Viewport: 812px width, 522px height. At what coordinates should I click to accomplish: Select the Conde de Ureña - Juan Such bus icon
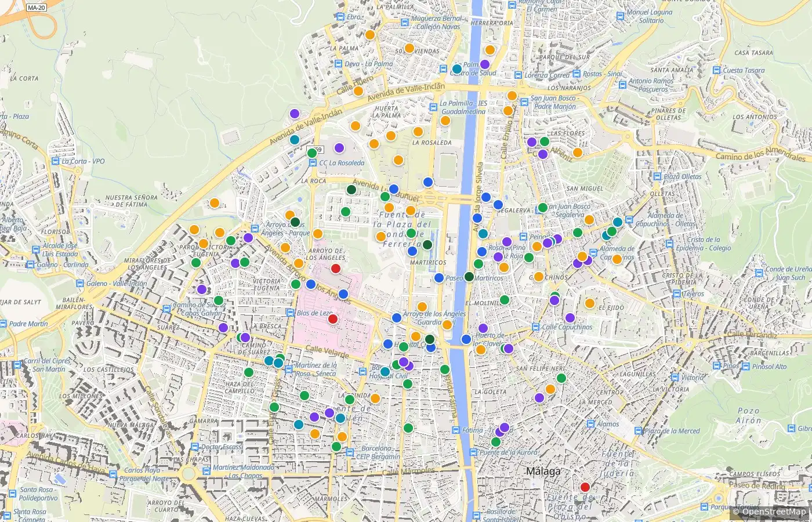click(x=759, y=273)
